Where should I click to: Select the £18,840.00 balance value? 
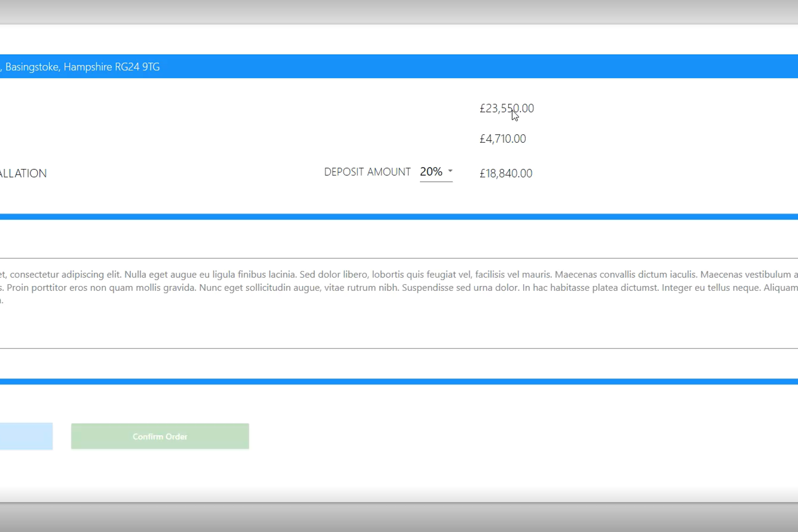[506, 173]
